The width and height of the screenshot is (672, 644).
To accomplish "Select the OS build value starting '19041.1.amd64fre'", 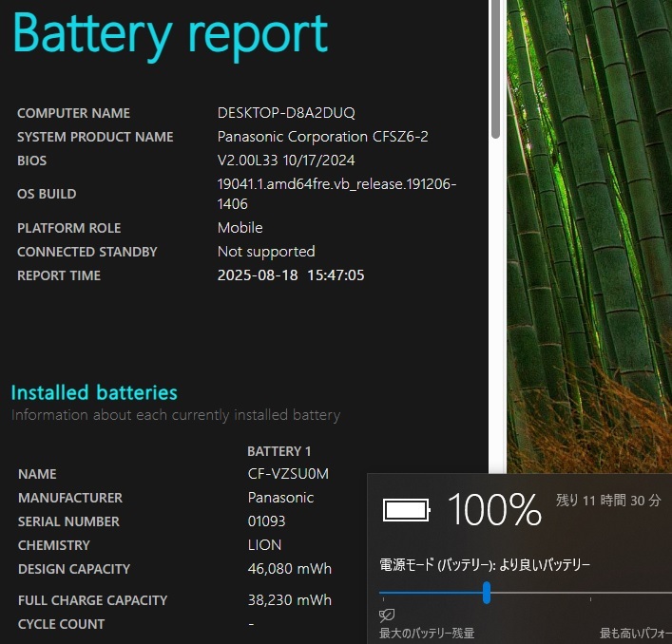I will point(336,194).
